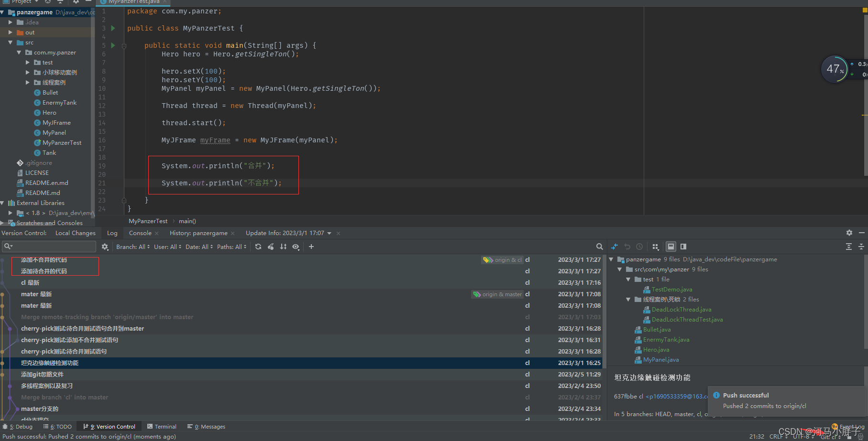Open EnermyTank class in project tree
This screenshot has width=868, height=441.
point(59,103)
